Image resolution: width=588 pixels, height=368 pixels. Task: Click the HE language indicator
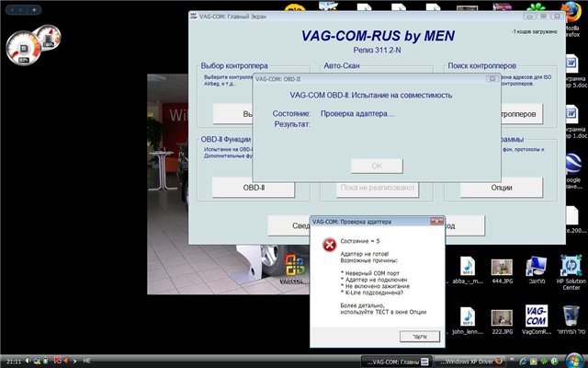[86, 361]
